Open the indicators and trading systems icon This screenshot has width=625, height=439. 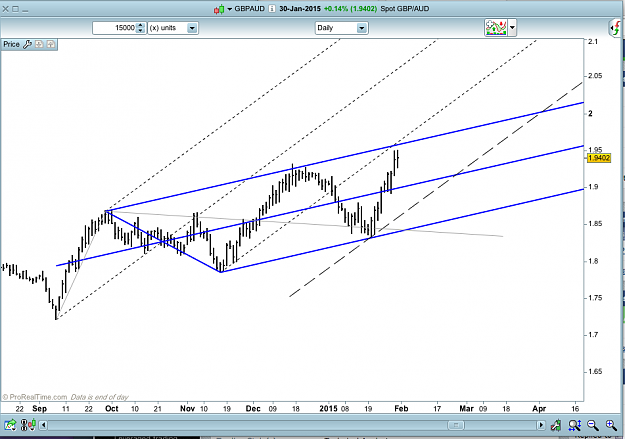point(496,28)
